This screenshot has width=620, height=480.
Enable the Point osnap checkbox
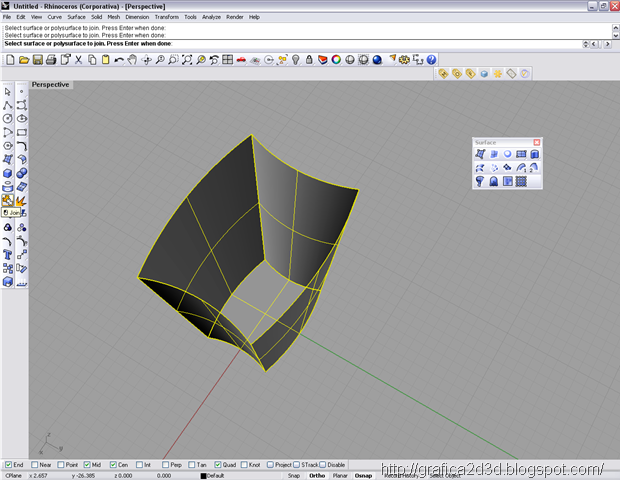60,465
